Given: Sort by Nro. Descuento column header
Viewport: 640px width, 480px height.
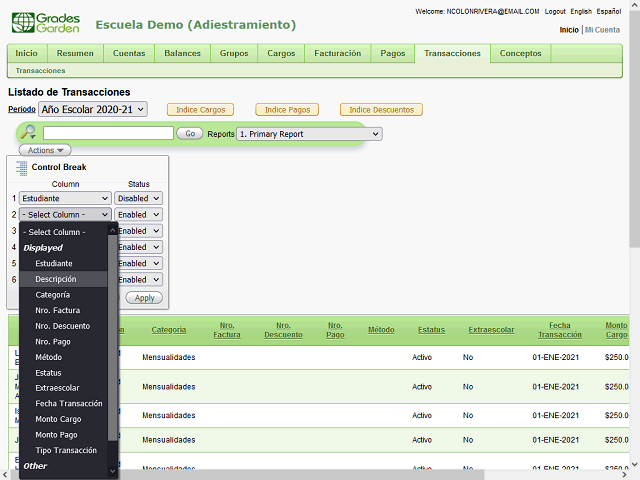Looking at the screenshot, I should (x=283, y=330).
